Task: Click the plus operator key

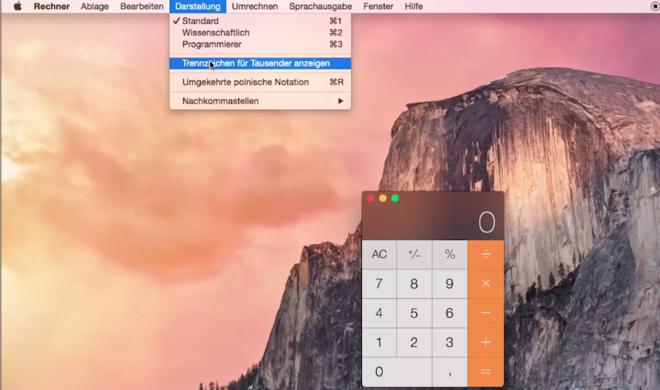Action: (x=486, y=342)
